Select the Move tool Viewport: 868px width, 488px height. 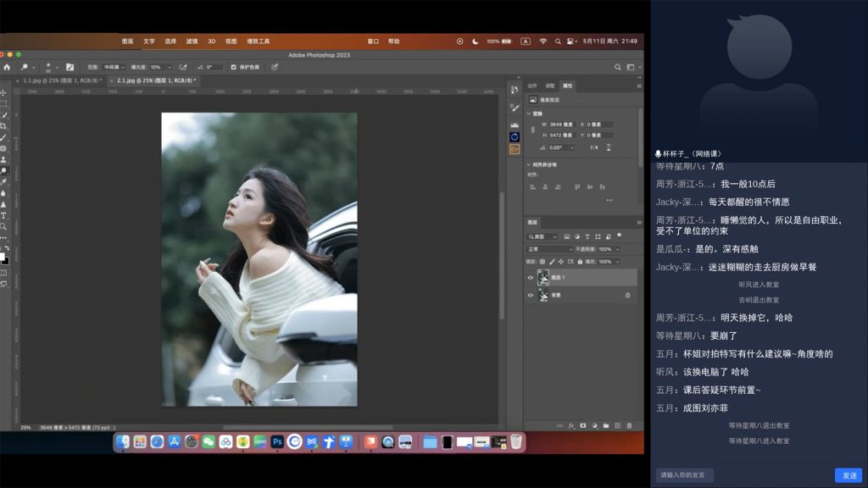[3, 92]
